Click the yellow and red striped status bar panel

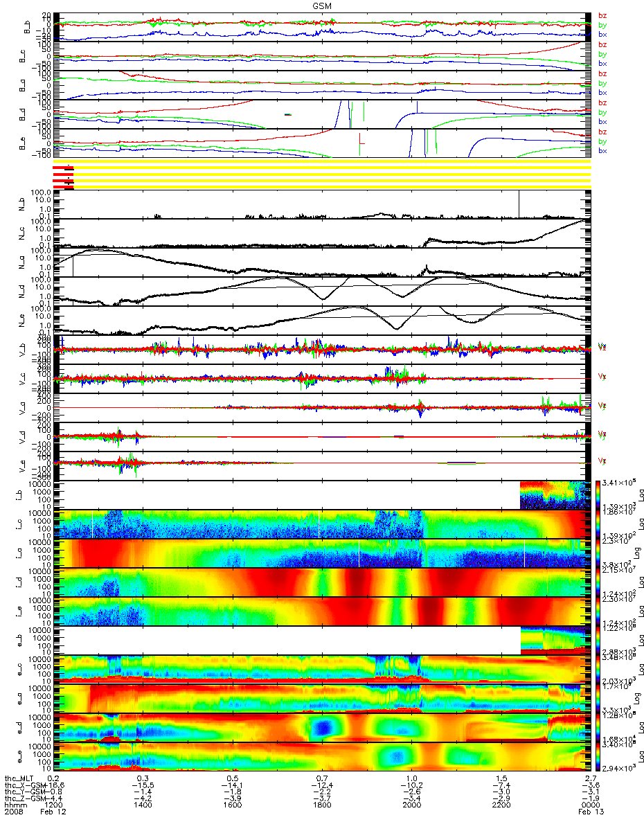point(322,175)
